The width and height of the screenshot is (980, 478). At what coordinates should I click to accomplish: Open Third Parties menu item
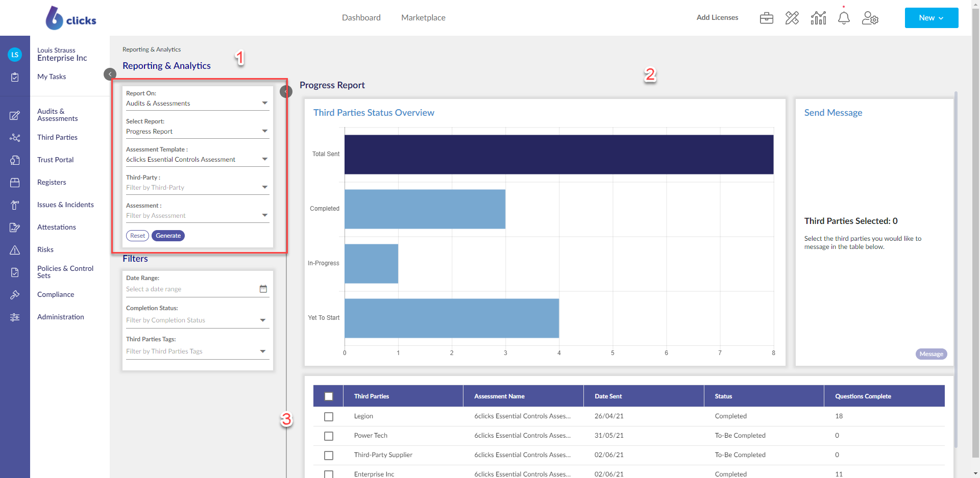(57, 137)
